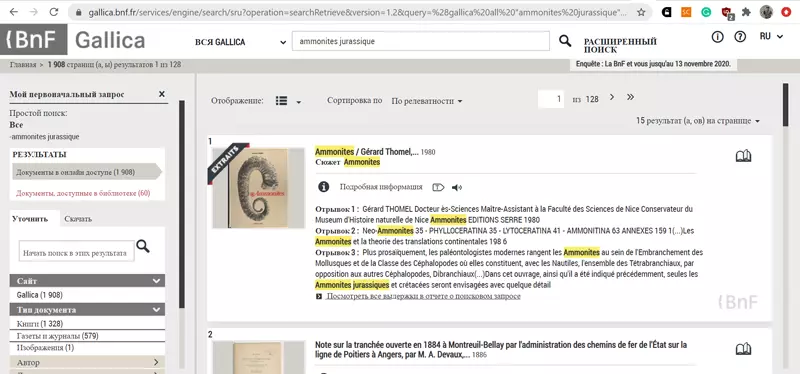Viewport: 800px width, 374px height.
Task: Click the browser forward arrow
Action: click(34, 12)
